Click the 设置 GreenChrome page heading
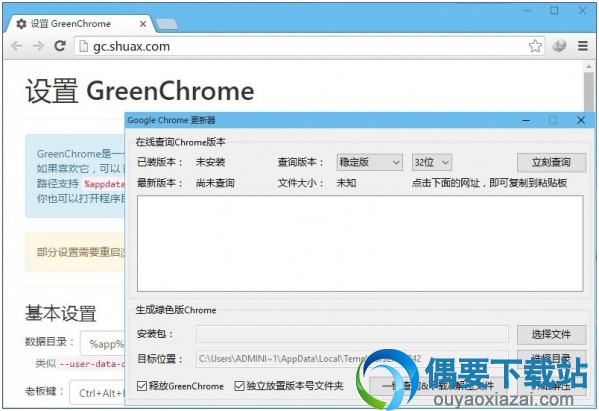This screenshot has width=599, height=411. tap(140, 91)
